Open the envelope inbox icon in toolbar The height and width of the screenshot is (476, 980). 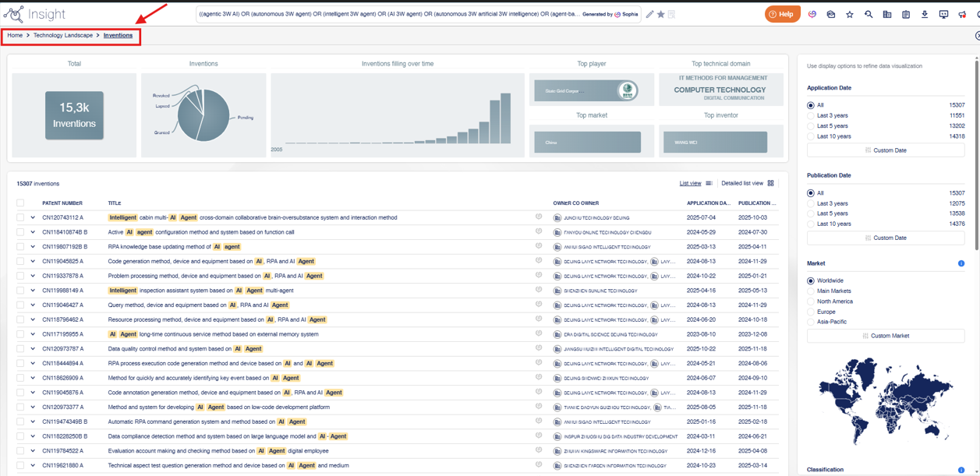coord(831,14)
